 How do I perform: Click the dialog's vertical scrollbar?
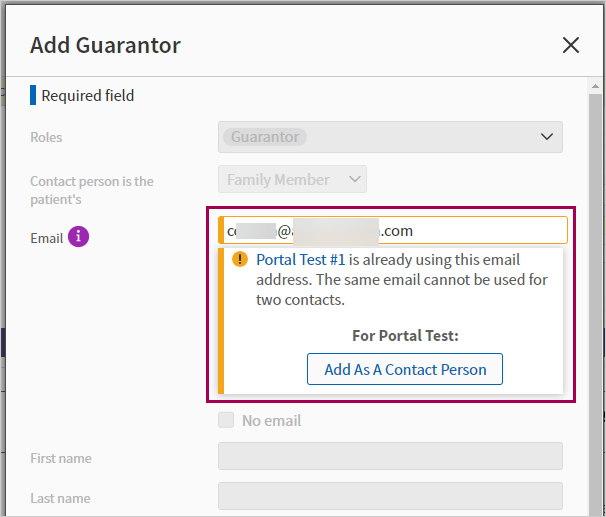[x=596, y=300]
